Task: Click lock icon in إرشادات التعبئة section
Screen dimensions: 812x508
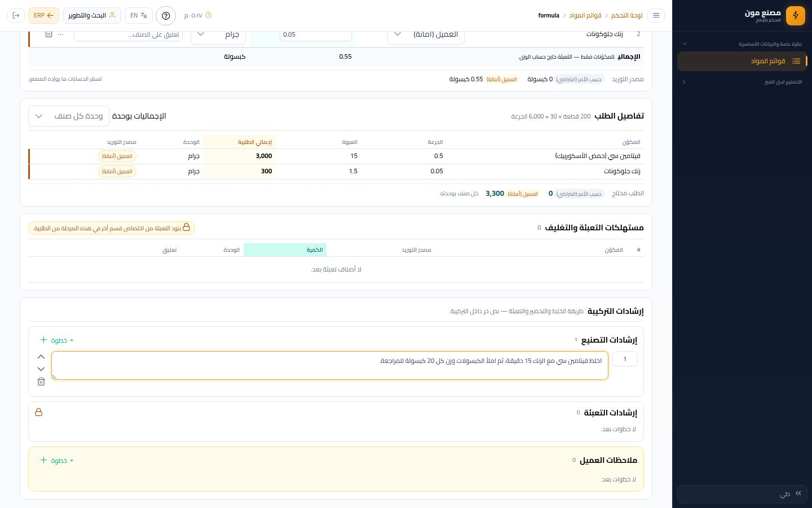Action: tap(39, 412)
